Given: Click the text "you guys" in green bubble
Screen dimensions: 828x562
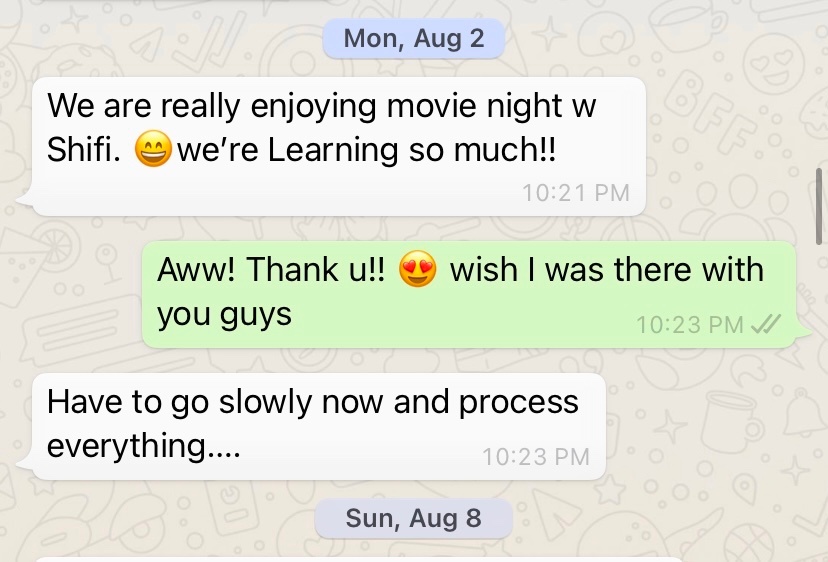Looking at the screenshot, I should [224, 315].
